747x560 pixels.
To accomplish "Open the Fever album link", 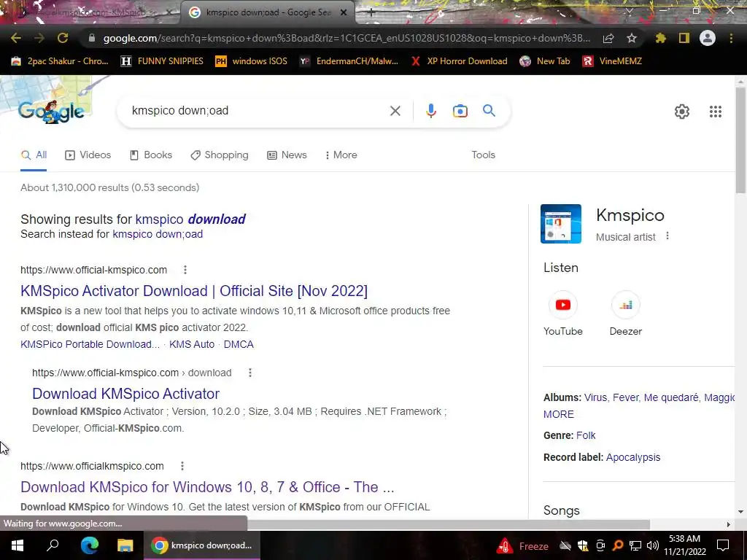I will pyautogui.click(x=625, y=397).
